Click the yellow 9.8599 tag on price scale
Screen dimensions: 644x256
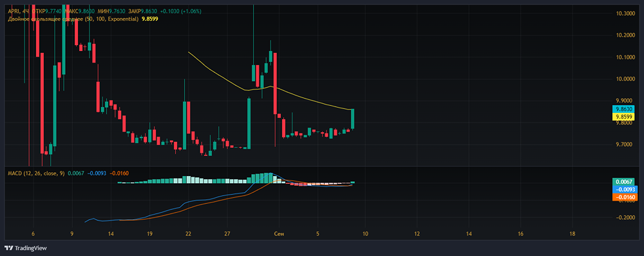click(623, 117)
